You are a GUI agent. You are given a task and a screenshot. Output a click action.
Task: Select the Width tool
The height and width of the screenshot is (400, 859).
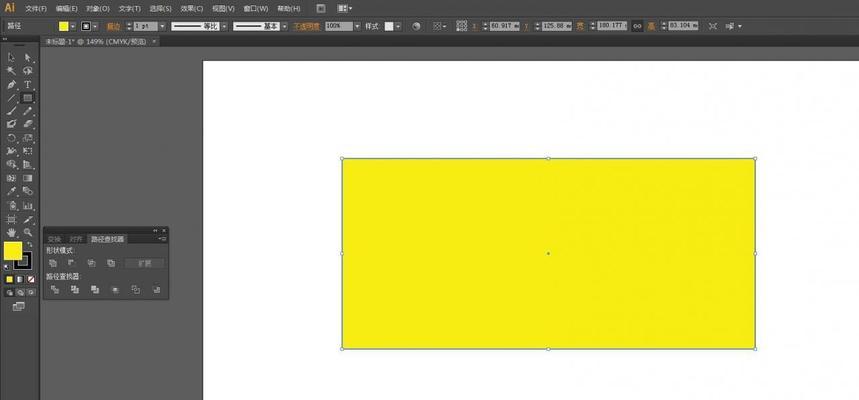tap(11, 151)
